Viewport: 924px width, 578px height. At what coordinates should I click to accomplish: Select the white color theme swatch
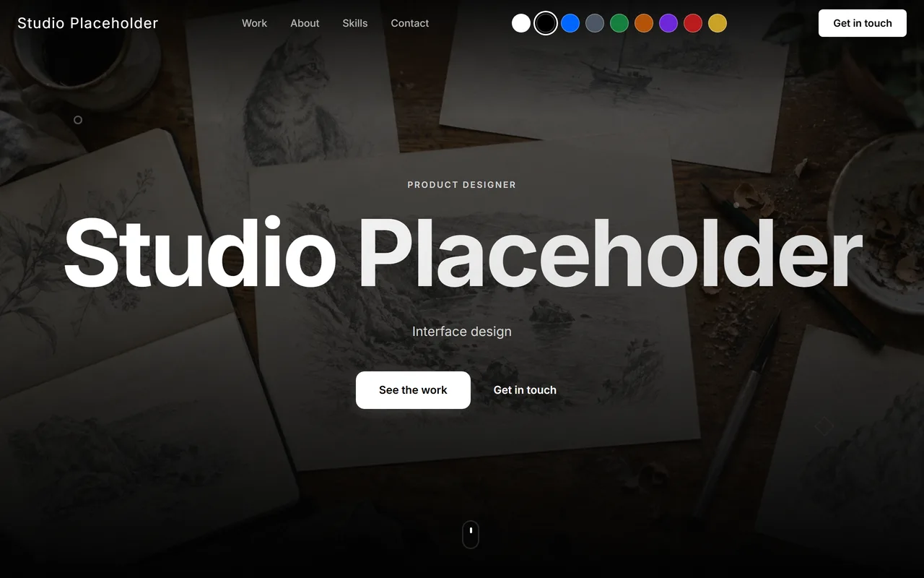coord(521,23)
